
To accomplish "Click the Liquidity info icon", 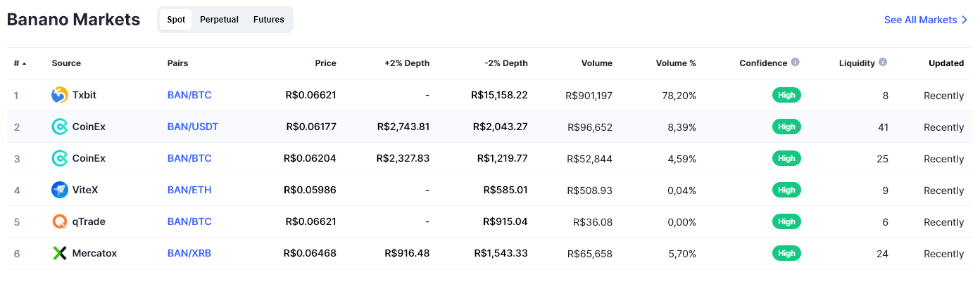I will tap(883, 63).
